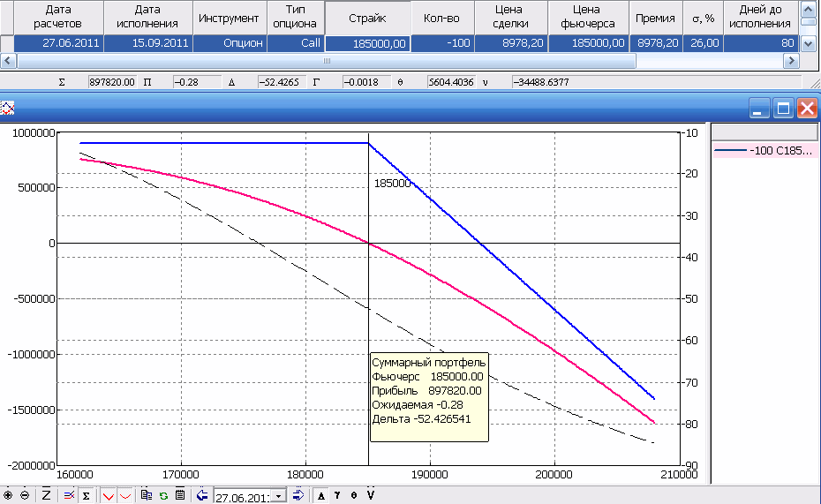Toggle the Sigma summary portfolio button
The width and height of the screenshot is (821, 504).
[86, 495]
